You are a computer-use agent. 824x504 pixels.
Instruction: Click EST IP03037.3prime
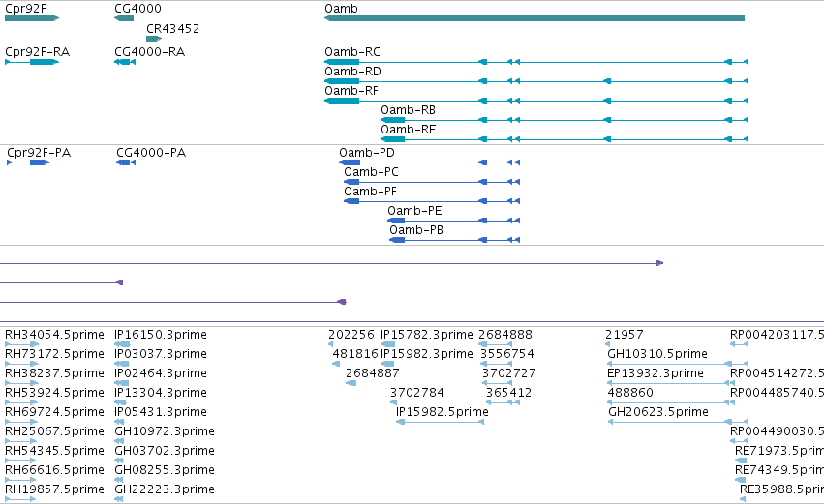[x=161, y=354]
